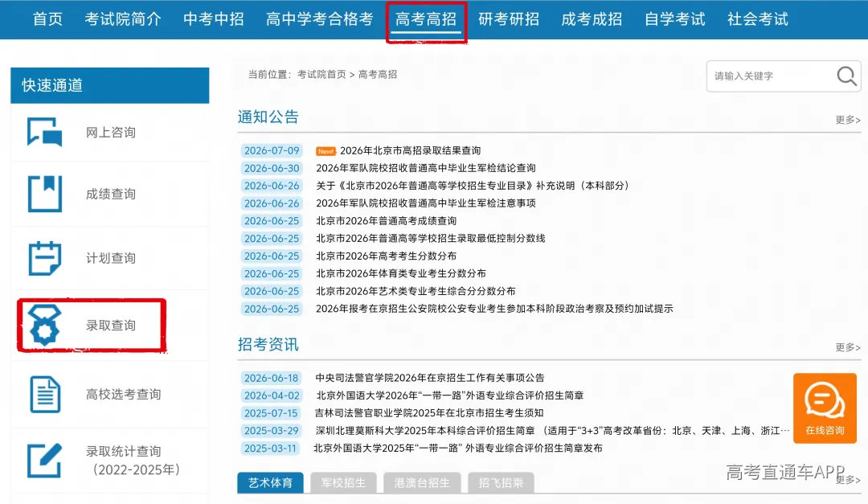868x504 pixels.
Task: Open 北京外国语大学2026年一带一路招生简章
Action: click(x=449, y=395)
